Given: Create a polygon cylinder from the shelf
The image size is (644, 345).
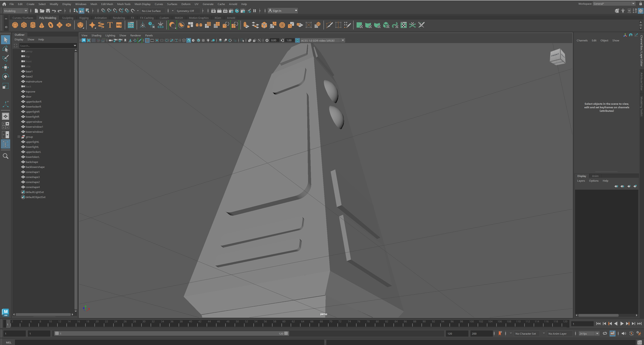Looking at the screenshot, I should point(33,25).
